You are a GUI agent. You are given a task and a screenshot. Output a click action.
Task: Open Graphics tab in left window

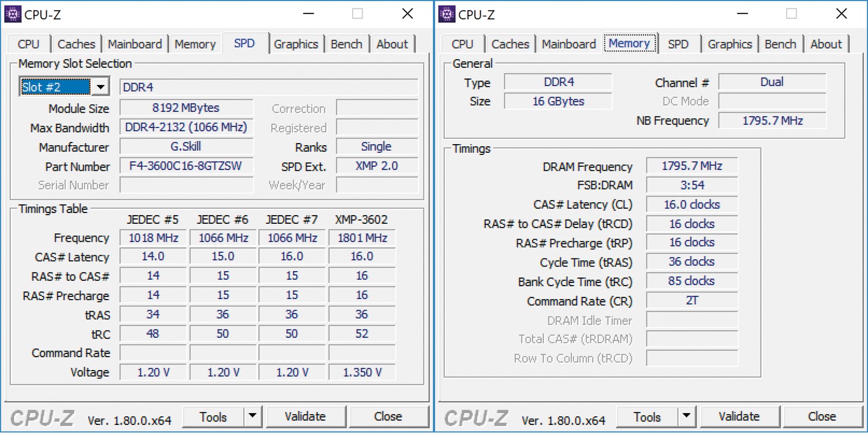[296, 44]
